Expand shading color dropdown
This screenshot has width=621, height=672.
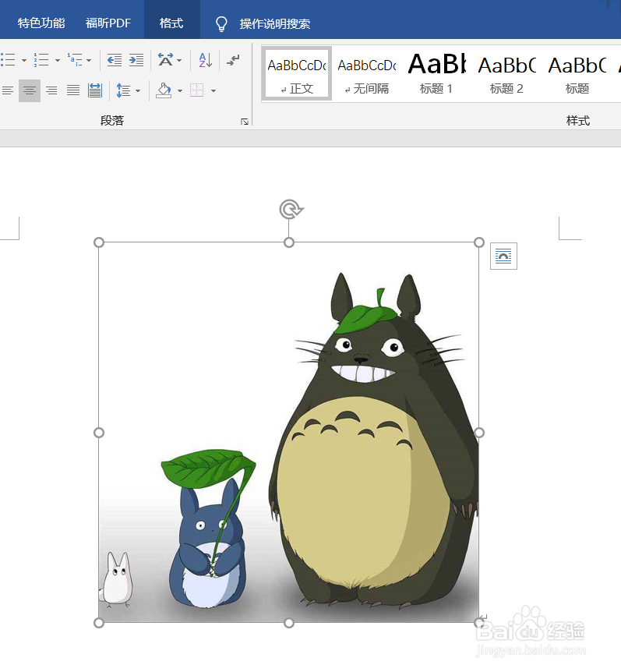[180, 91]
